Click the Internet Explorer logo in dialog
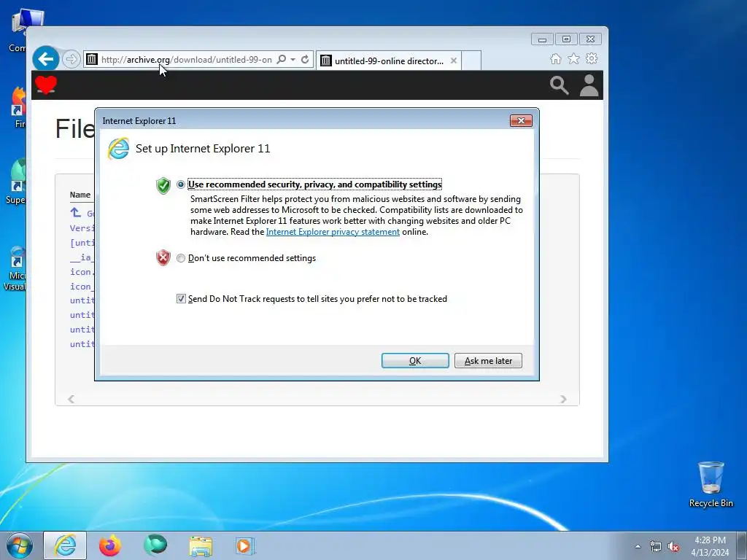747x560 pixels. point(119,149)
